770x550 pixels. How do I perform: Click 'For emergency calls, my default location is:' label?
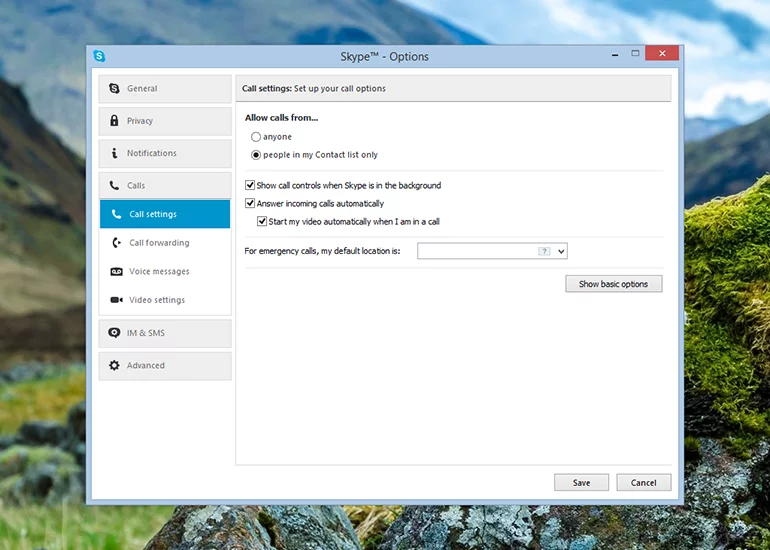pos(322,251)
